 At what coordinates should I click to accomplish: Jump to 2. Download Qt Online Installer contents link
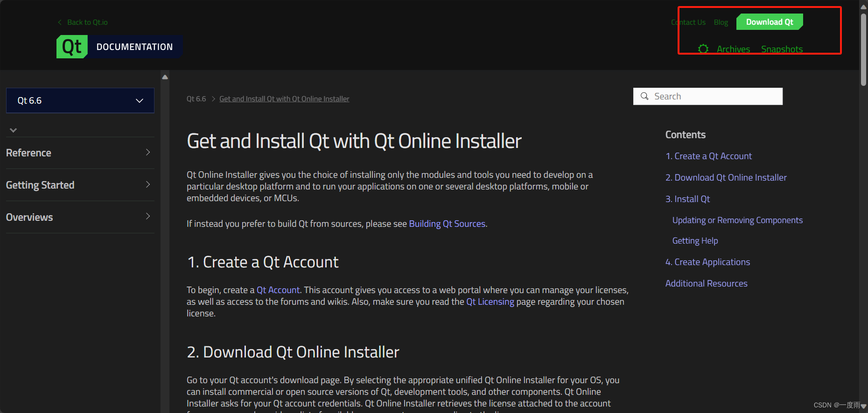pos(726,178)
